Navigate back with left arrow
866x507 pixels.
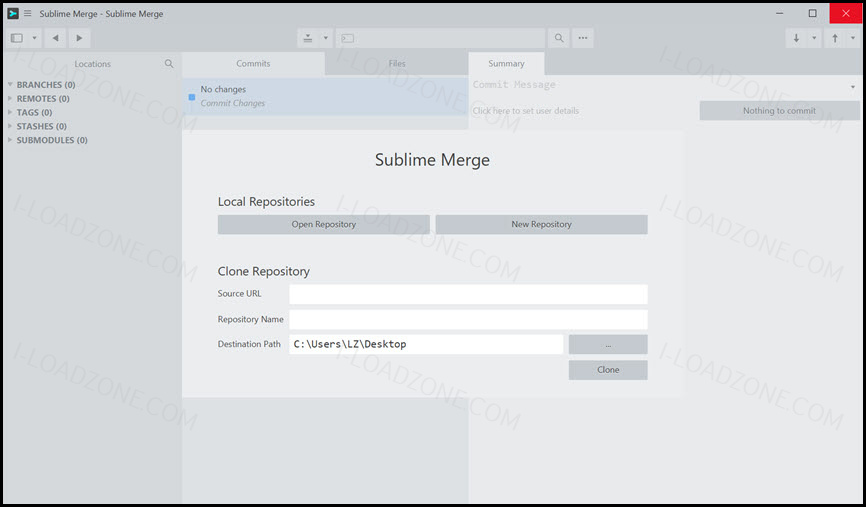click(55, 38)
